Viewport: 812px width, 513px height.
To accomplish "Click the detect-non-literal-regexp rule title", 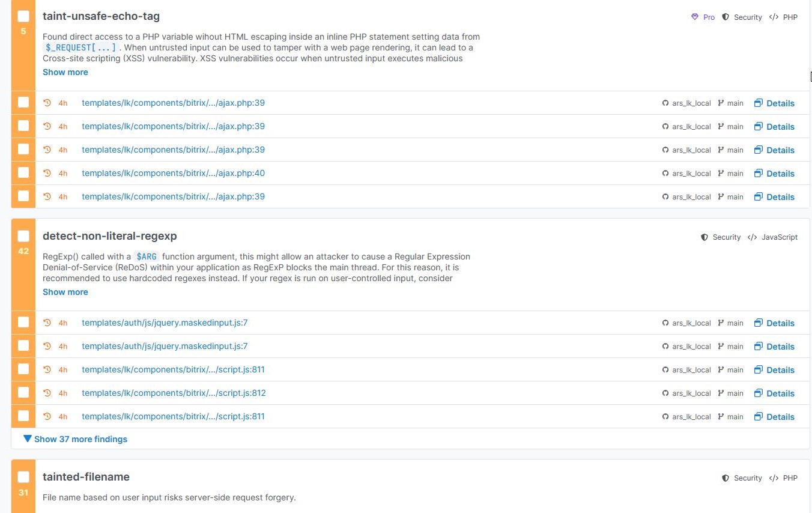I will (109, 236).
